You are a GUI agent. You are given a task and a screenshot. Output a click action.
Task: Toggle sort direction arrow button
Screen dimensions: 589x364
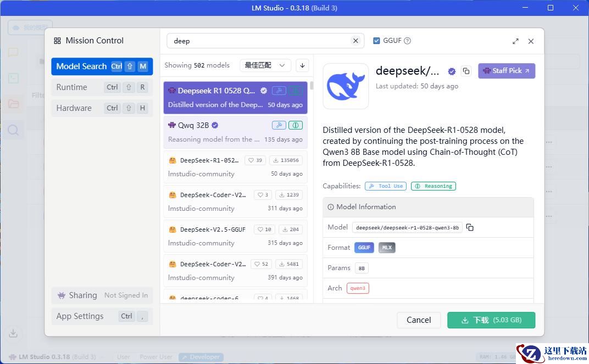pos(302,65)
